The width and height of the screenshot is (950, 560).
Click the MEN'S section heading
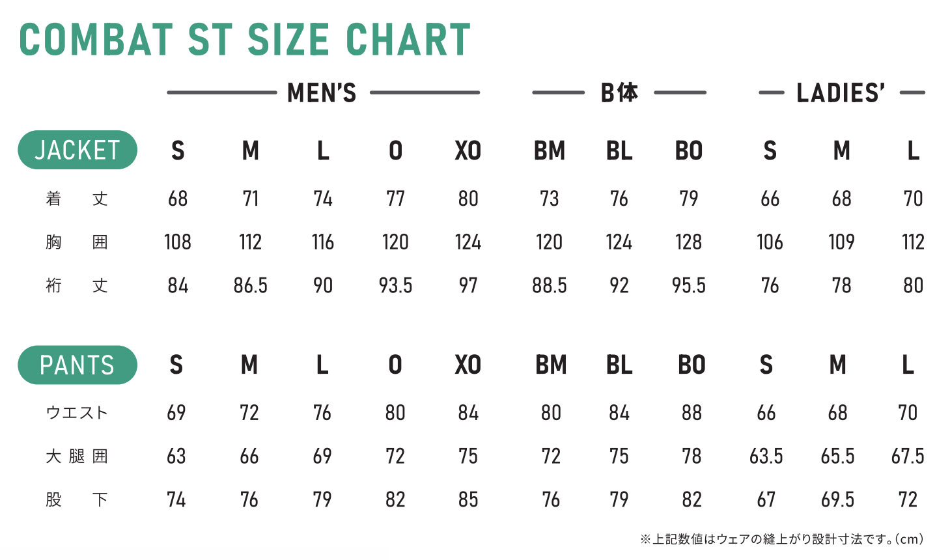322,92
